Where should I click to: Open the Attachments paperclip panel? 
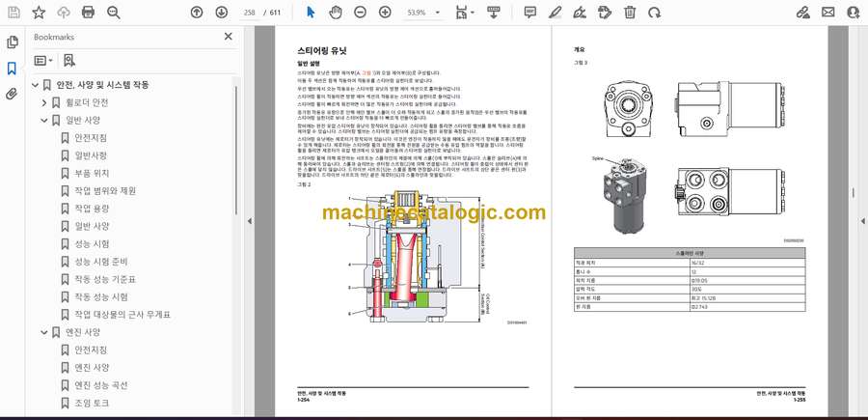coord(13,94)
